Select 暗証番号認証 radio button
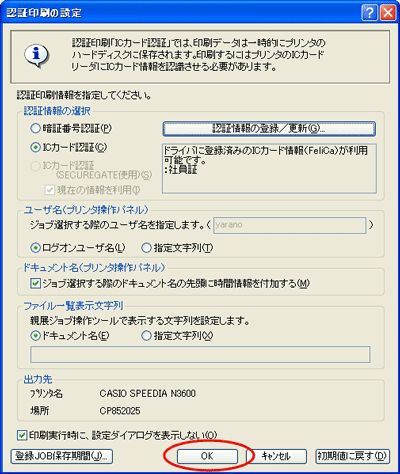This screenshot has height=474, width=400. coord(35,128)
